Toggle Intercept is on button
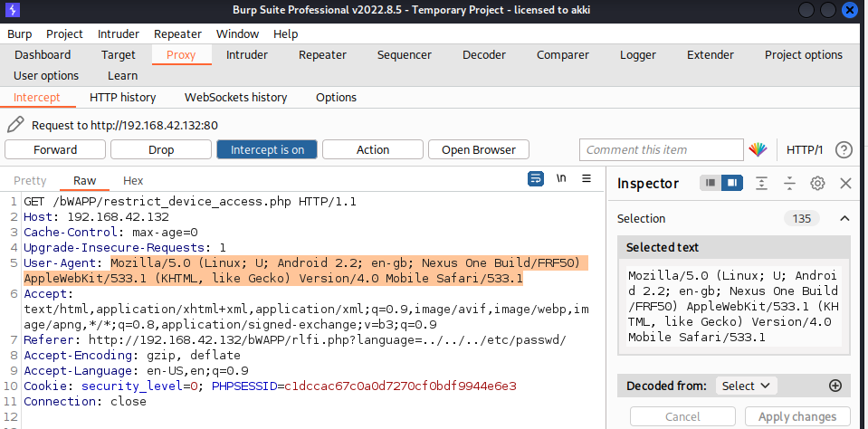The width and height of the screenshot is (868, 429). point(267,149)
